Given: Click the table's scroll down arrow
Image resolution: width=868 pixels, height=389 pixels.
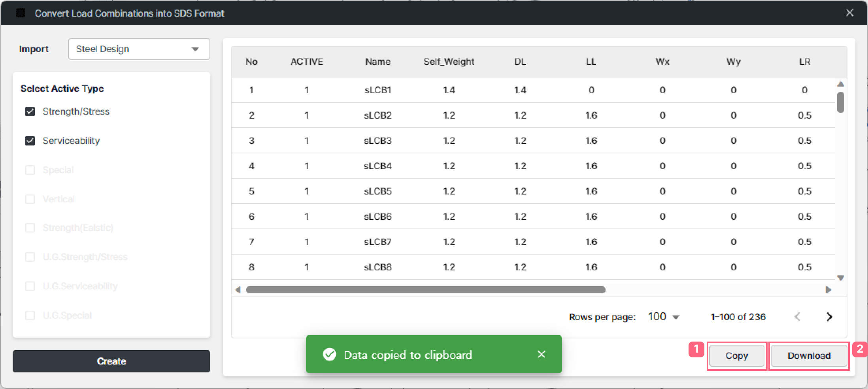Looking at the screenshot, I should click(x=841, y=278).
